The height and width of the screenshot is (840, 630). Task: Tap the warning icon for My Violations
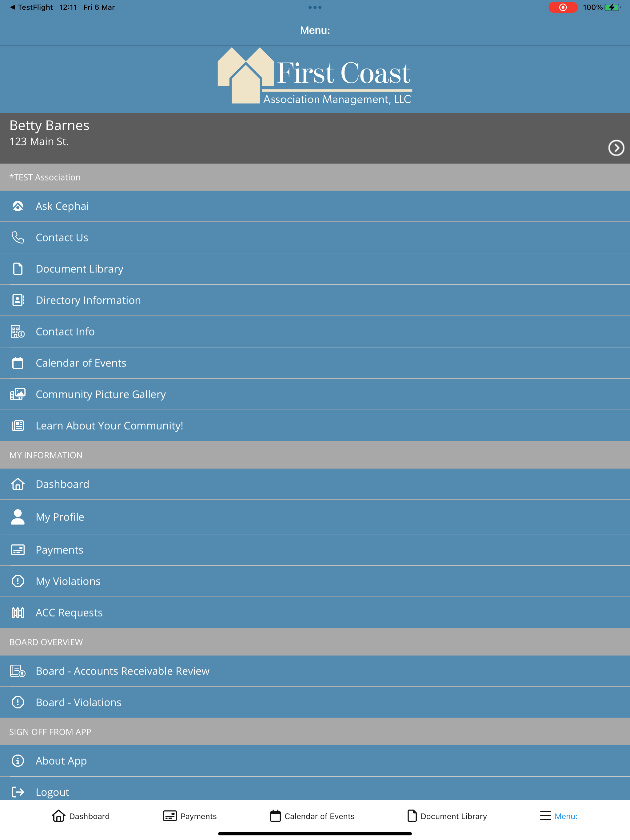pos(18,581)
